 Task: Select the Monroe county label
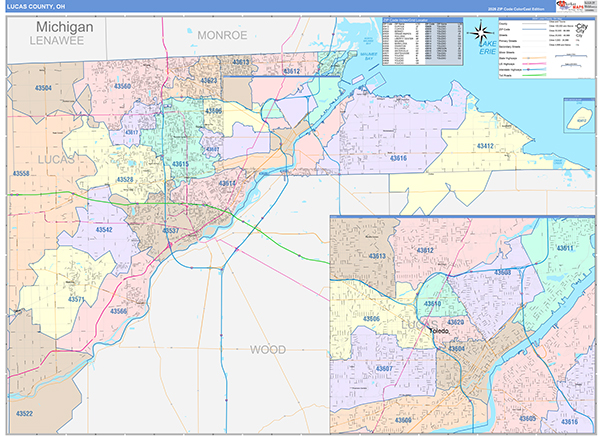(x=224, y=34)
